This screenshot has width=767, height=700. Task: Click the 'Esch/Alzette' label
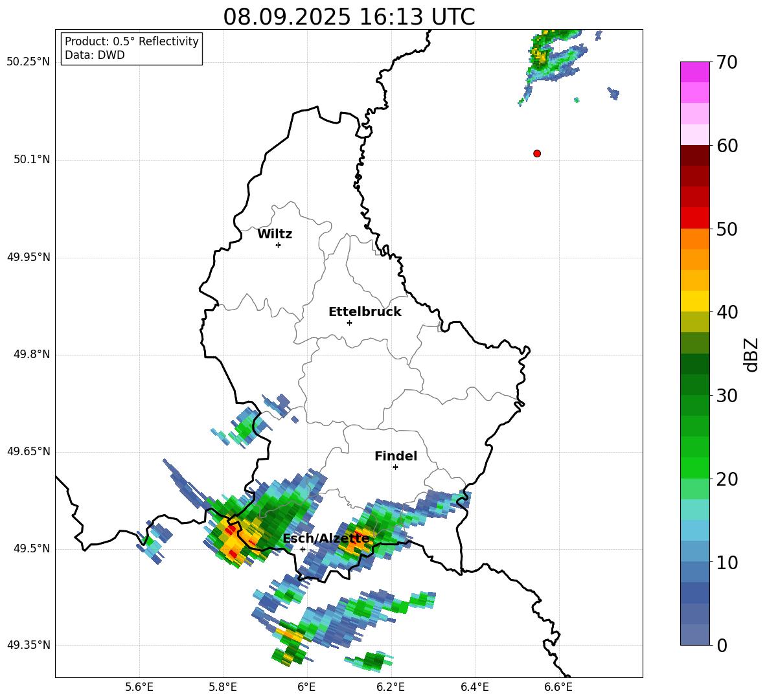pyautogui.click(x=326, y=539)
